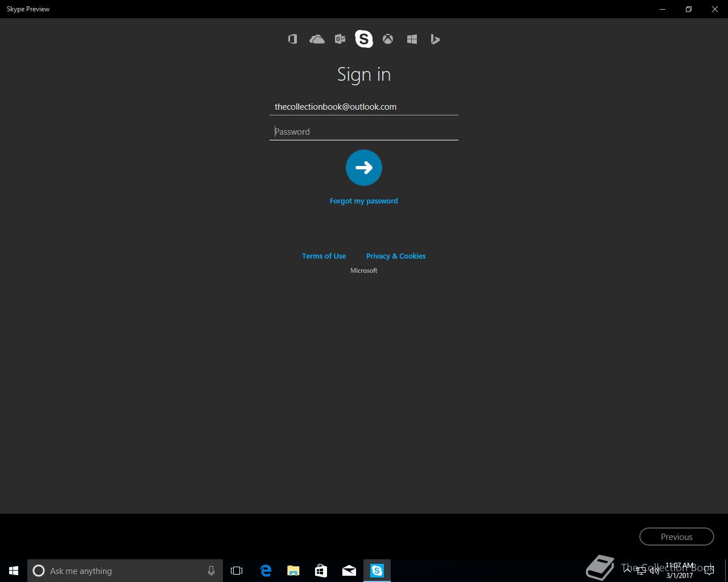This screenshot has height=582, width=728.
Task: Click the Cortana Ask me anything search box
Action: click(x=124, y=571)
